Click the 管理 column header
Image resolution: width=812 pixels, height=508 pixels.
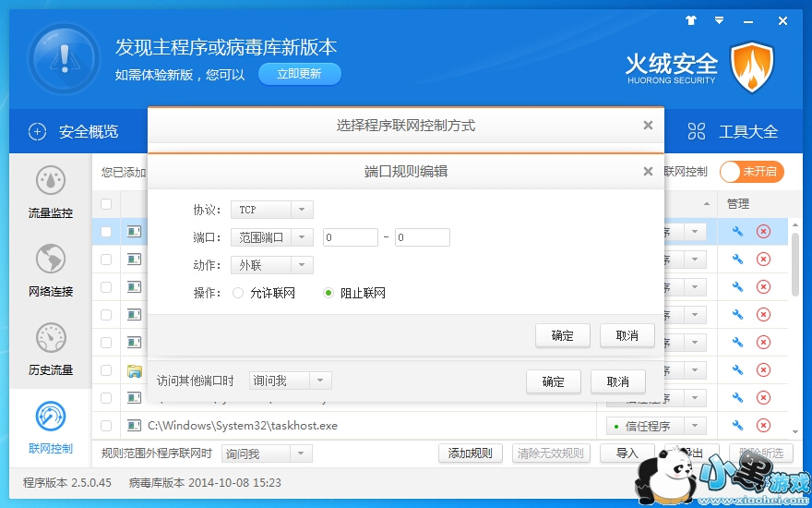pos(738,204)
